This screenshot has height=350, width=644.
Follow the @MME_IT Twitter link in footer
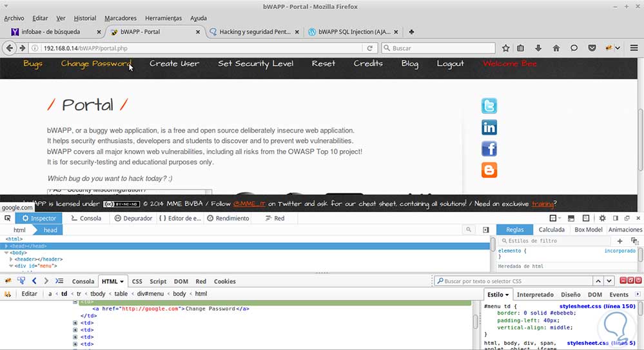(x=249, y=204)
